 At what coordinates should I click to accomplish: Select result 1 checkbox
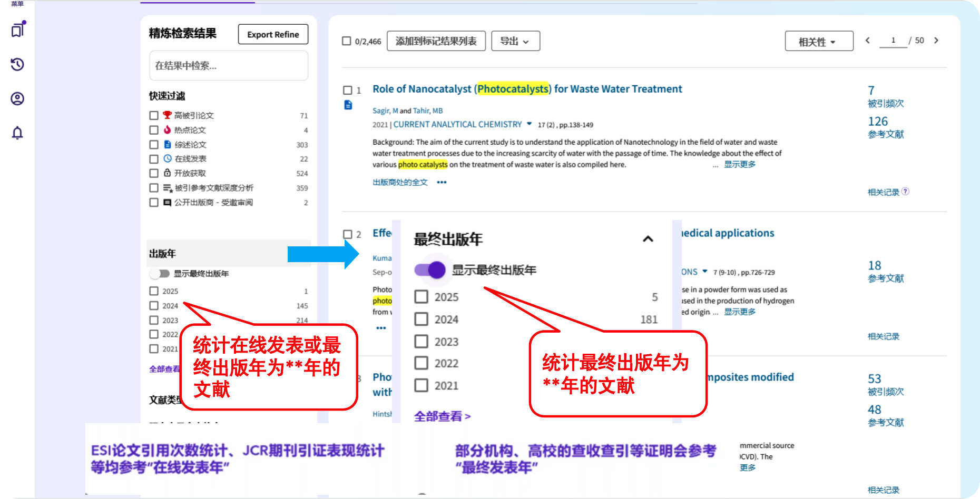[x=348, y=90]
